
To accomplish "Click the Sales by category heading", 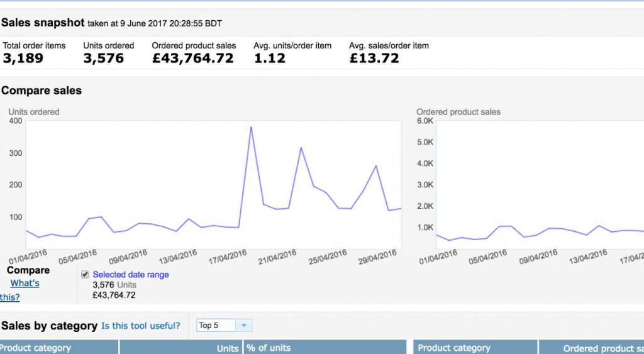I will point(49,326).
